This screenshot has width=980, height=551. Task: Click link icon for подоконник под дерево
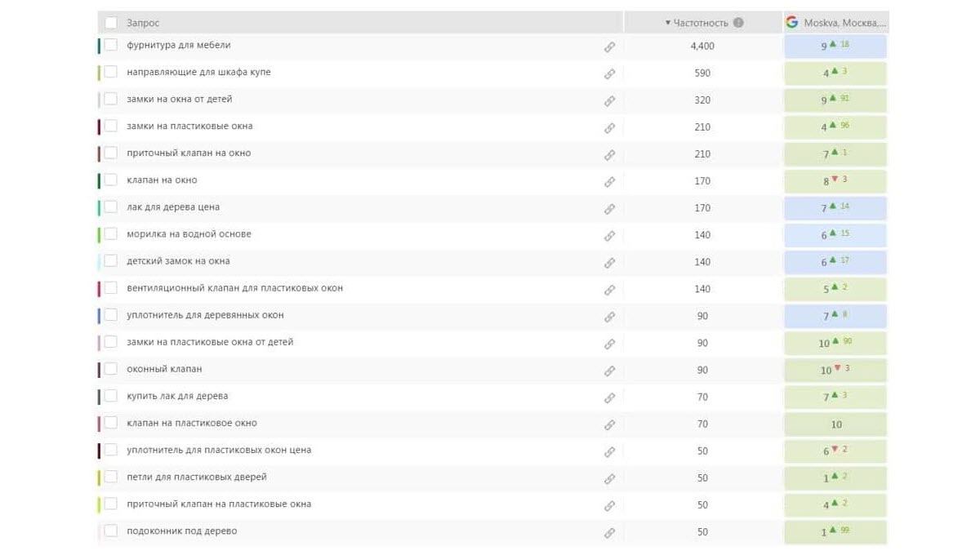pyautogui.click(x=609, y=532)
